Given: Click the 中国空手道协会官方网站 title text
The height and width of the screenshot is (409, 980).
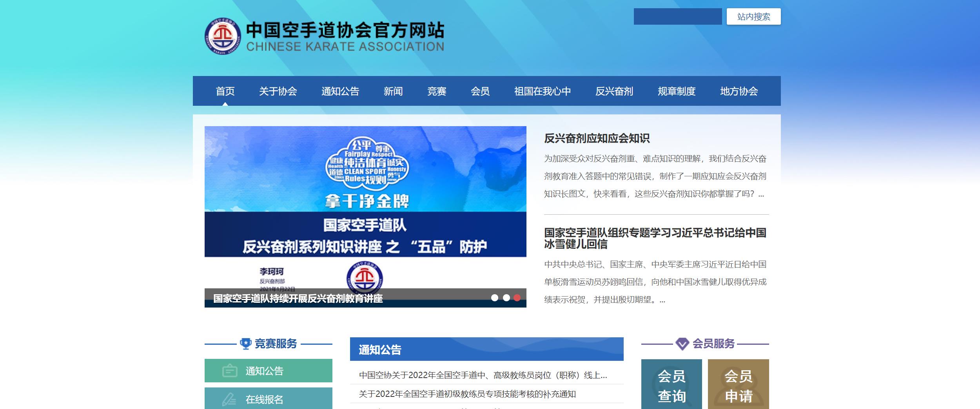Looking at the screenshot, I should (x=345, y=30).
